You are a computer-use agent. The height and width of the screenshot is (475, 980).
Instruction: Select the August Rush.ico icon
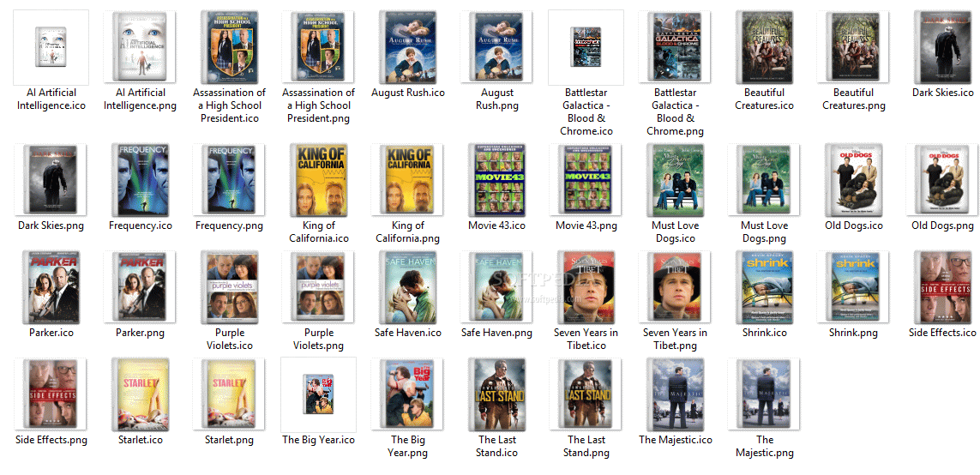[408, 47]
